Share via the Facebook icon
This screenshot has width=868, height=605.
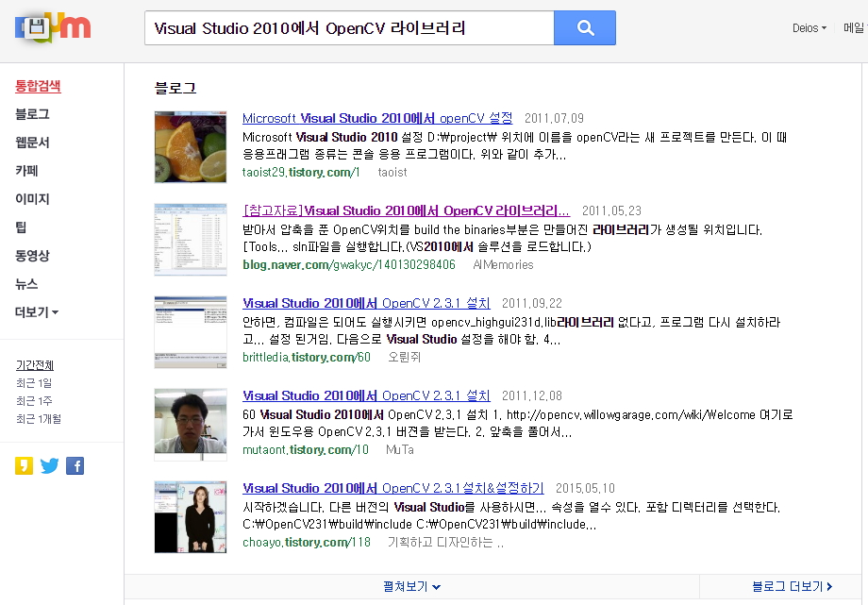point(75,466)
